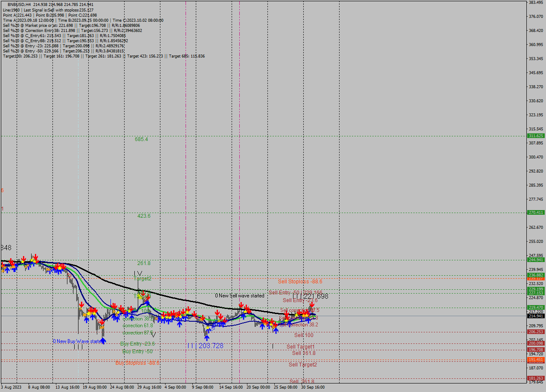Click the red sell arrow above the latest candle
This screenshot has width=546, height=392.
(x=312, y=304)
